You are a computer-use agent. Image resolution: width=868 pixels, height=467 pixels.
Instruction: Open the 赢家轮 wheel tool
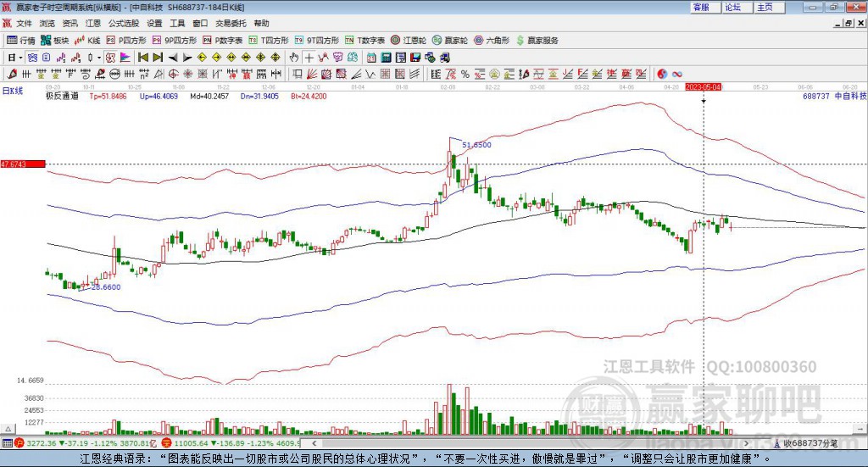[450, 41]
